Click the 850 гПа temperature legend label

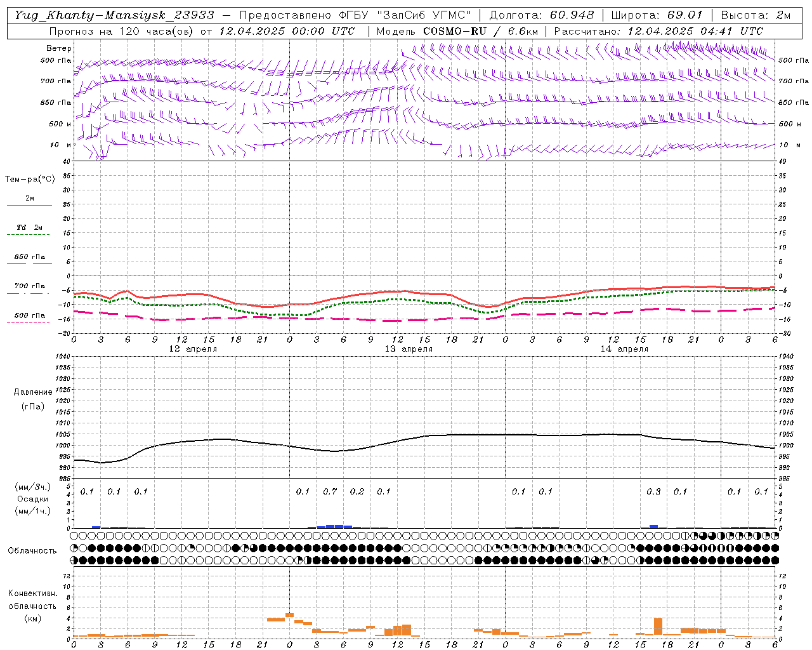click(30, 257)
